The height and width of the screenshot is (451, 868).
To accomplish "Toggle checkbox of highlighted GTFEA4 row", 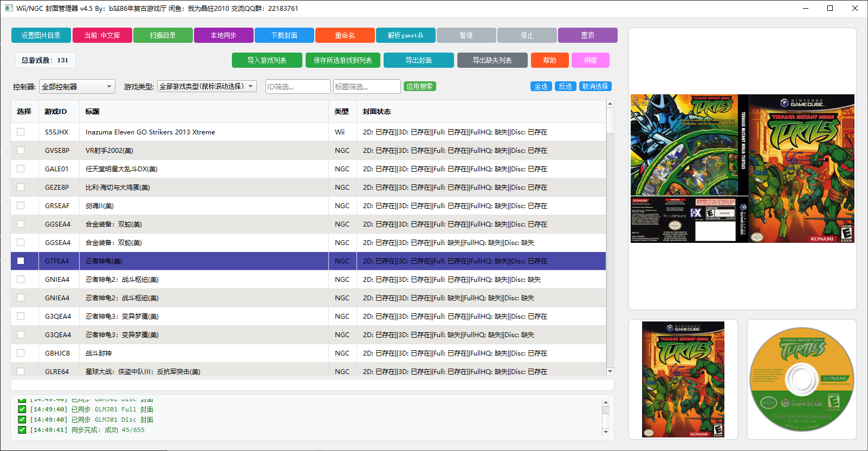I will (x=21, y=261).
